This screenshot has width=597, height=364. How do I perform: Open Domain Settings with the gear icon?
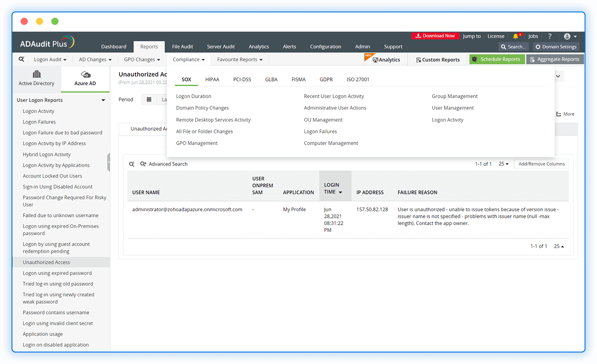(x=556, y=46)
